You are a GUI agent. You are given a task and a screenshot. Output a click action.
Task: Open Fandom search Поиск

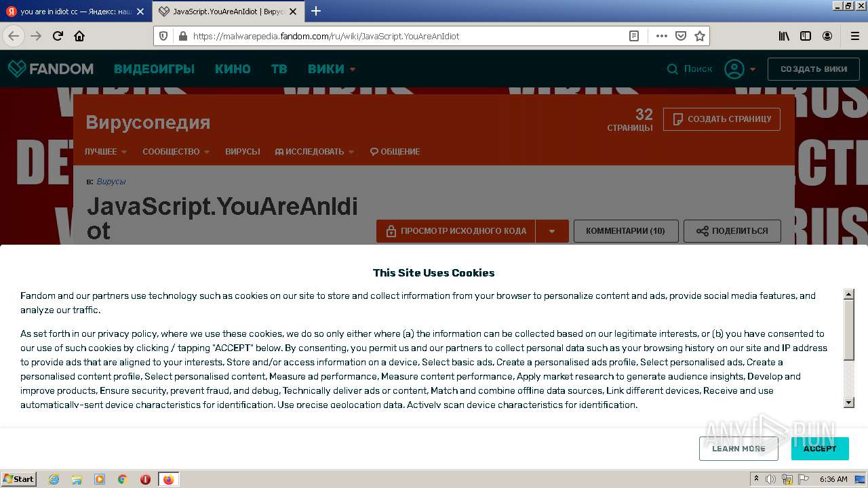pyautogui.click(x=690, y=68)
